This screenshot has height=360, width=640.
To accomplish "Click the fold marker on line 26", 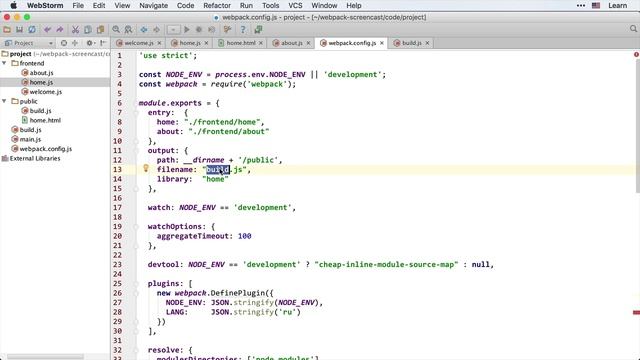I will (136, 293).
